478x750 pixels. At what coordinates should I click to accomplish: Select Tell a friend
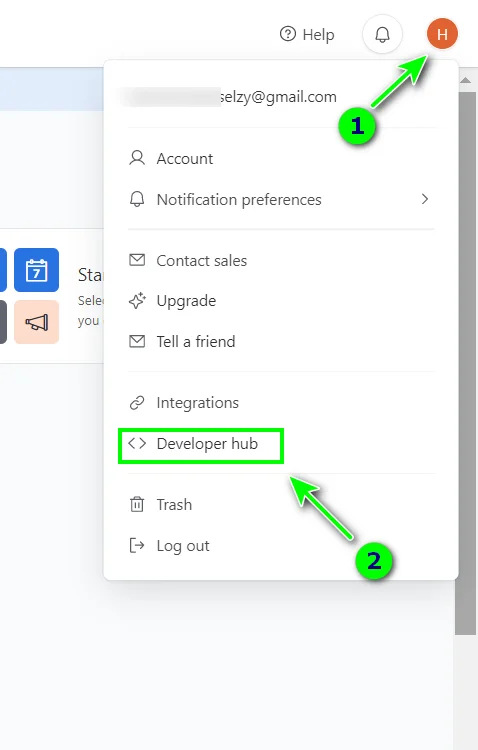(x=281, y=342)
